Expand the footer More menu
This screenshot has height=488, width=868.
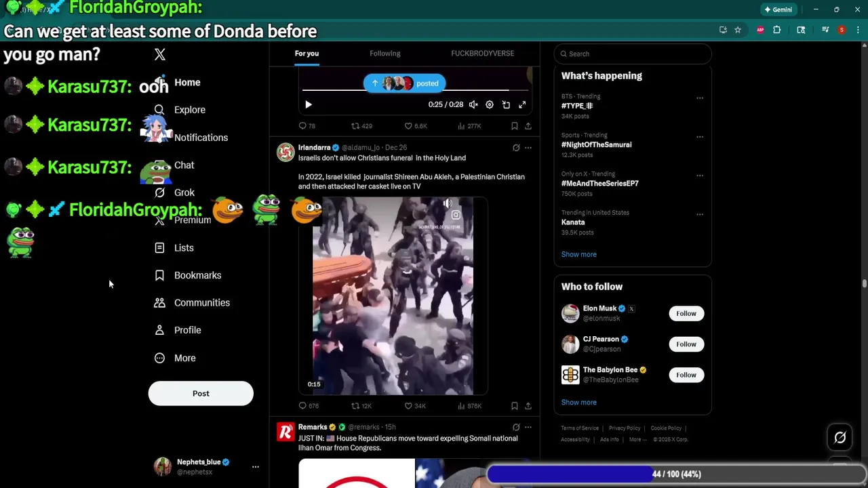(637, 439)
